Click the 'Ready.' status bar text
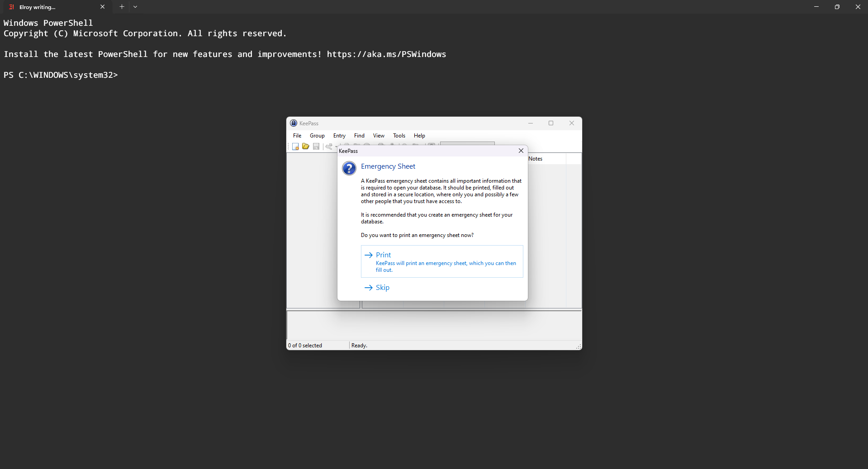 [x=359, y=346]
